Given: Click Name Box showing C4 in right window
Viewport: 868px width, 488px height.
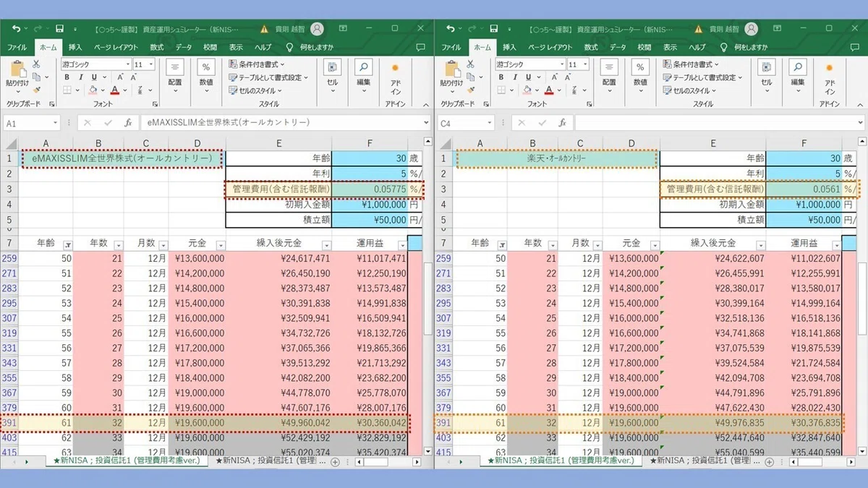Looking at the screenshot, I should click(x=466, y=123).
